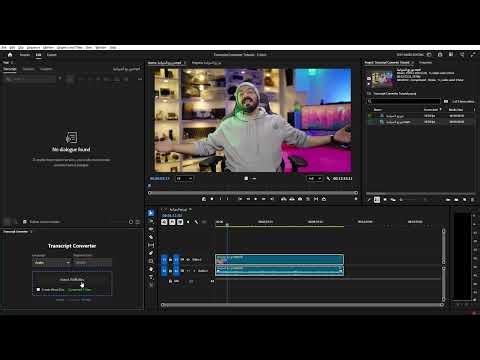Step back one frame in Program monitor

click(248, 199)
